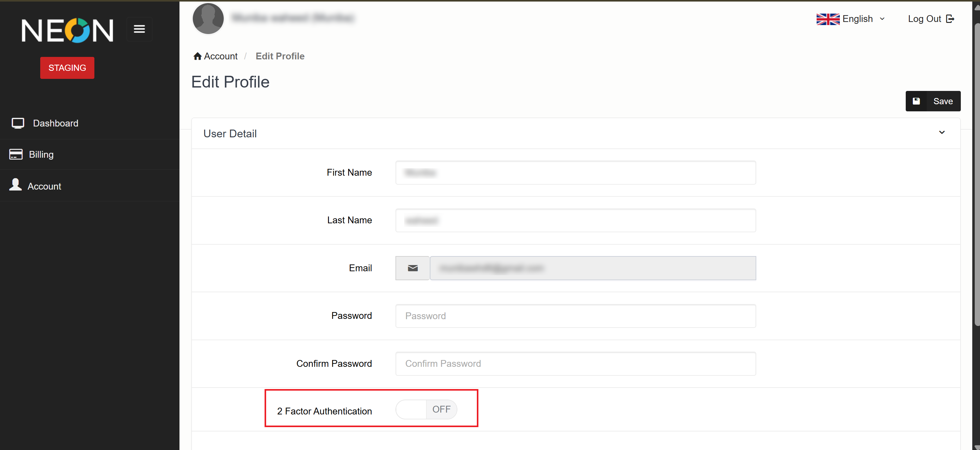Click the Account person icon in sidebar
The image size is (980, 450).
(15, 185)
